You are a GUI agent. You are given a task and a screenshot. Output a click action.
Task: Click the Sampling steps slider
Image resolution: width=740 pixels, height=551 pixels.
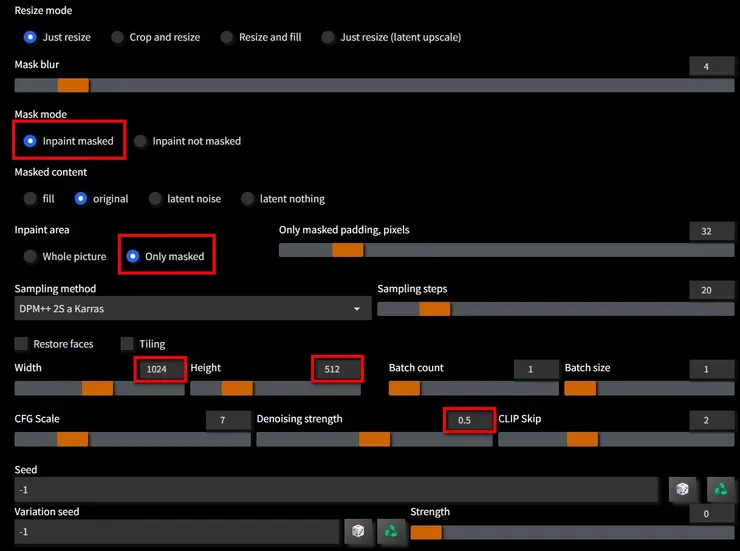click(555, 309)
